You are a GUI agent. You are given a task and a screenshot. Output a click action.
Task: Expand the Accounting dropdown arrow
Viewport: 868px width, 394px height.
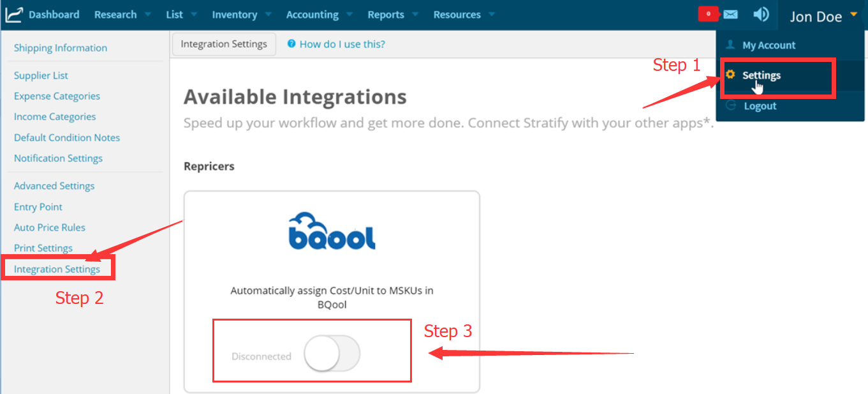[x=349, y=15]
